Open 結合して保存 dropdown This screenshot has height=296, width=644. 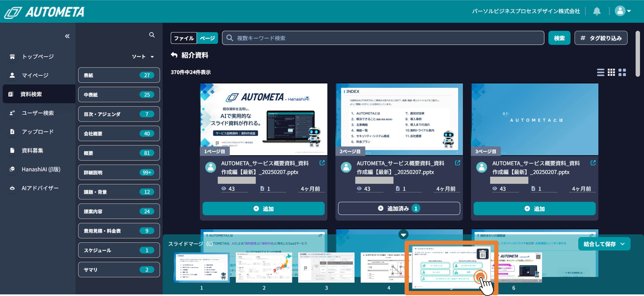click(604, 244)
